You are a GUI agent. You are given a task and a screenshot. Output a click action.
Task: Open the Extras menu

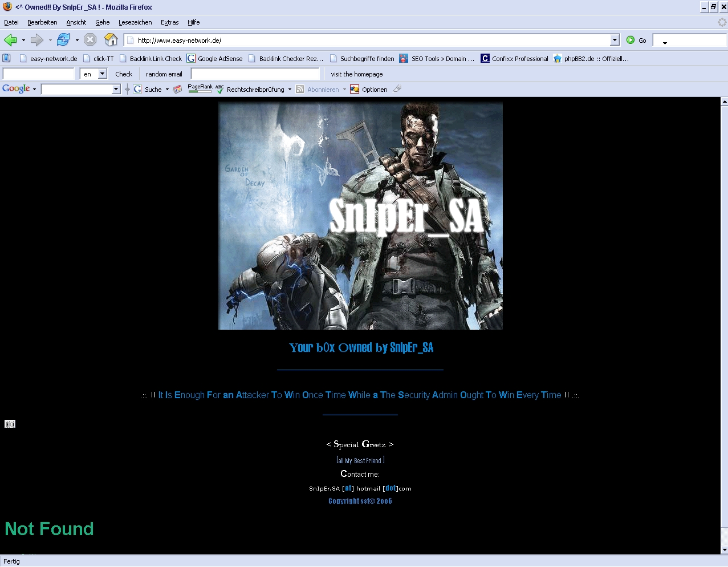(170, 22)
